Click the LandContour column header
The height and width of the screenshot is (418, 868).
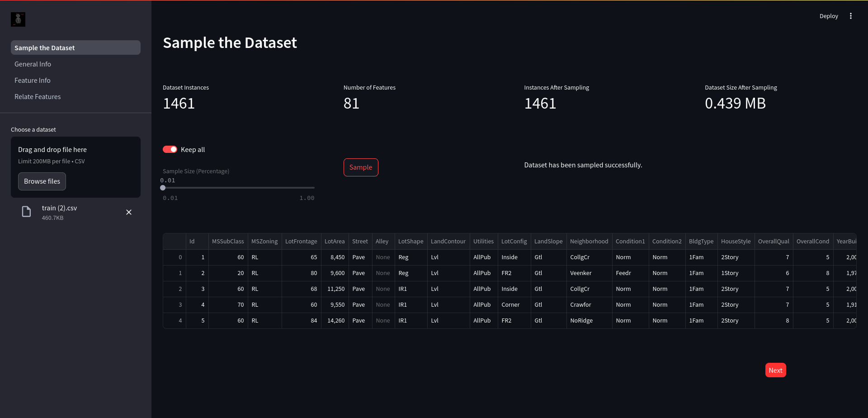click(x=448, y=241)
